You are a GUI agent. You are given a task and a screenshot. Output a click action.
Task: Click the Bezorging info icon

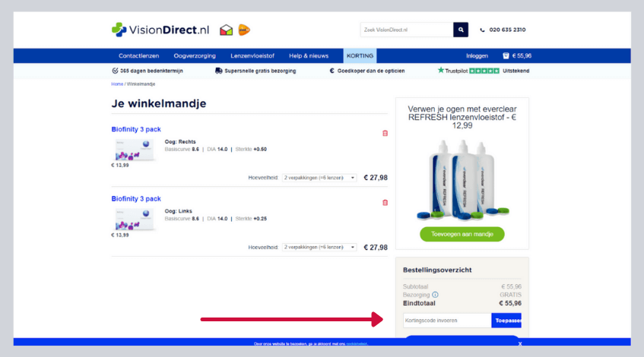[435, 295]
